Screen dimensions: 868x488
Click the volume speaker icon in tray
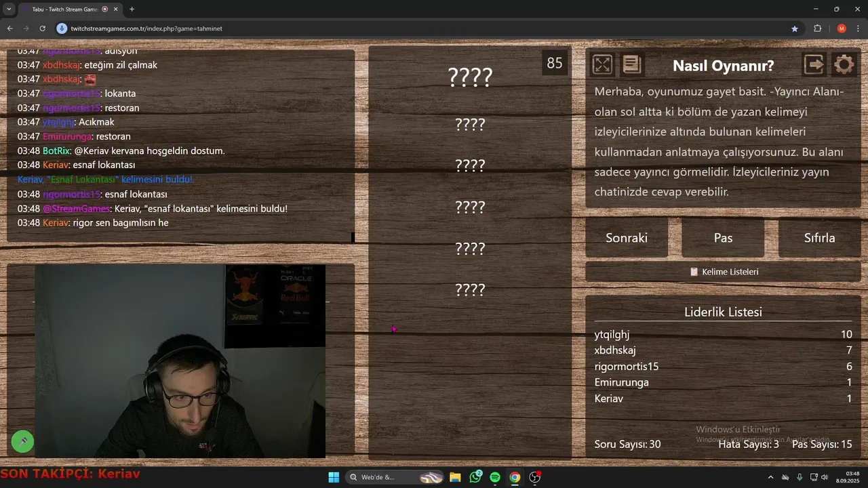click(825, 477)
